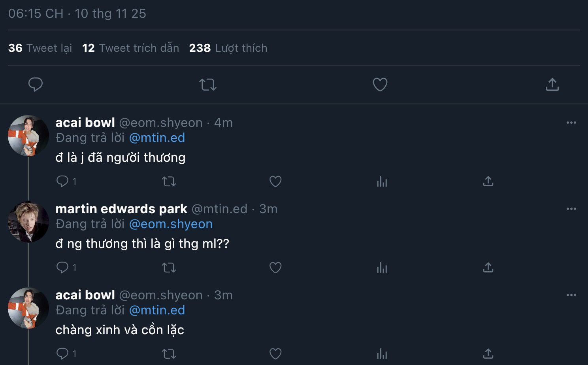View analytics for martin edwards park's reply

(382, 268)
